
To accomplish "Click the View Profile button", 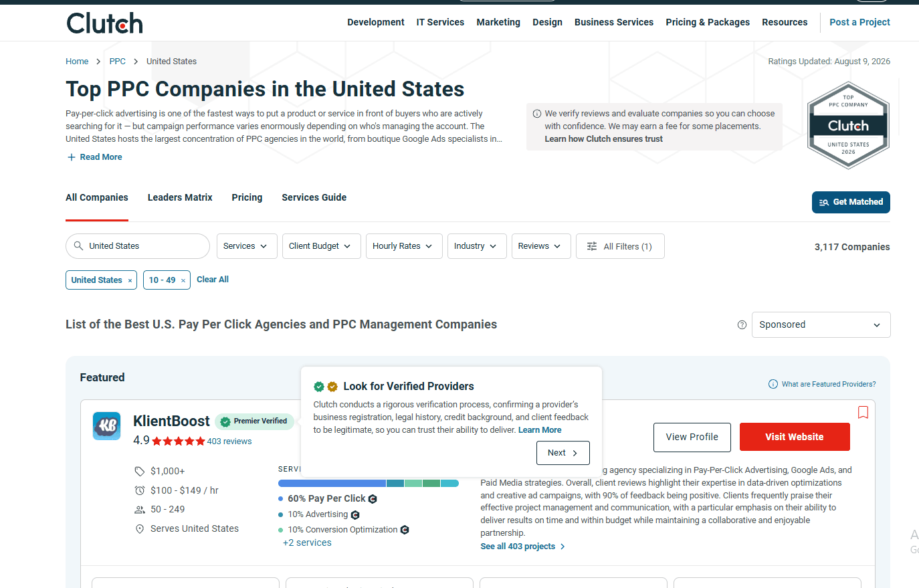I will tap(692, 437).
